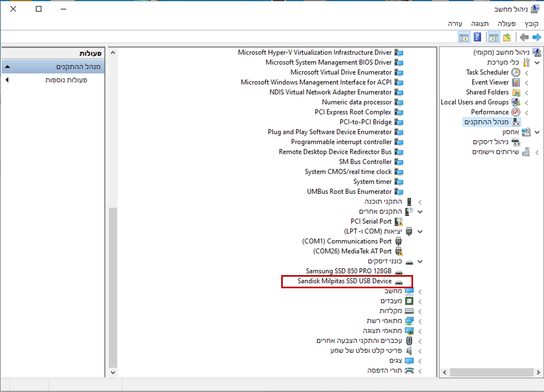
Task: Select UMBus Root Bus Enumerator device
Action: [349, 192]
